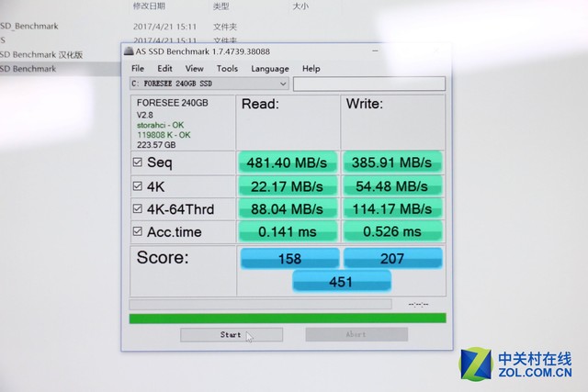Open the View menu
Viewport: 588px width, 392px height.
point(194,69)
